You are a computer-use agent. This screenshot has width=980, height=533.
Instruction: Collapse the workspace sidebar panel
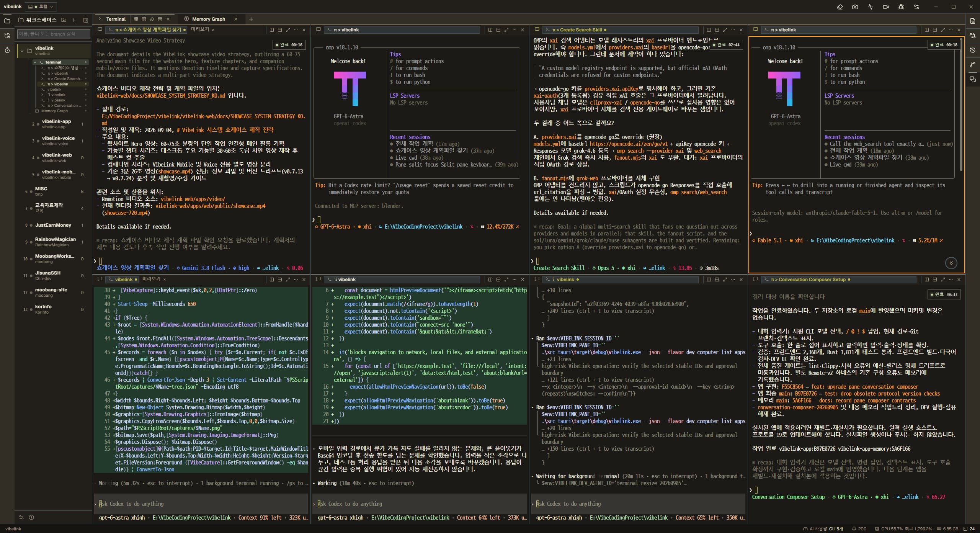86,20
